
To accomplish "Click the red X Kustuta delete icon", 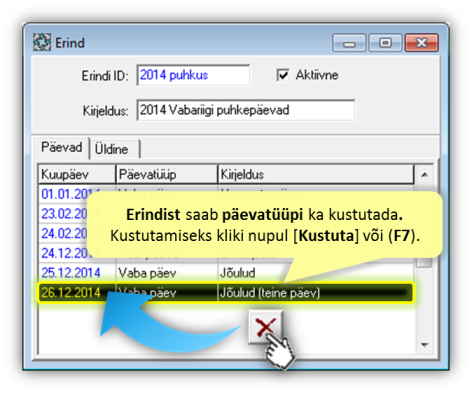I will pos(265,327).
